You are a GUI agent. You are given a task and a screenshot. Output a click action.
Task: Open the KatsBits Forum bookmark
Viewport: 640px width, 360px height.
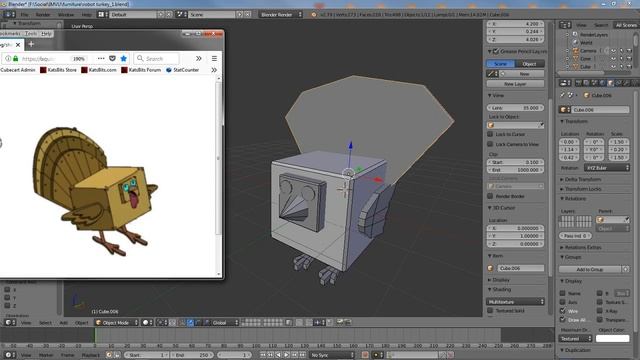click(x=141, y=70)
